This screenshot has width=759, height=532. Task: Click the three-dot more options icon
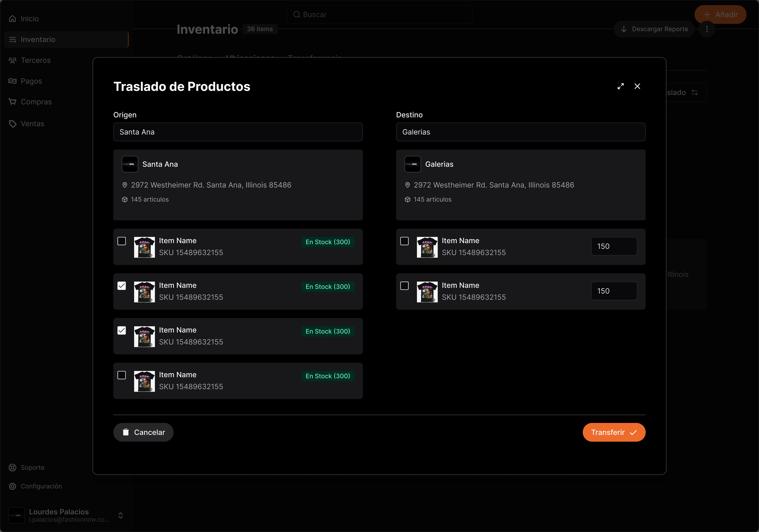coord(707,29)
